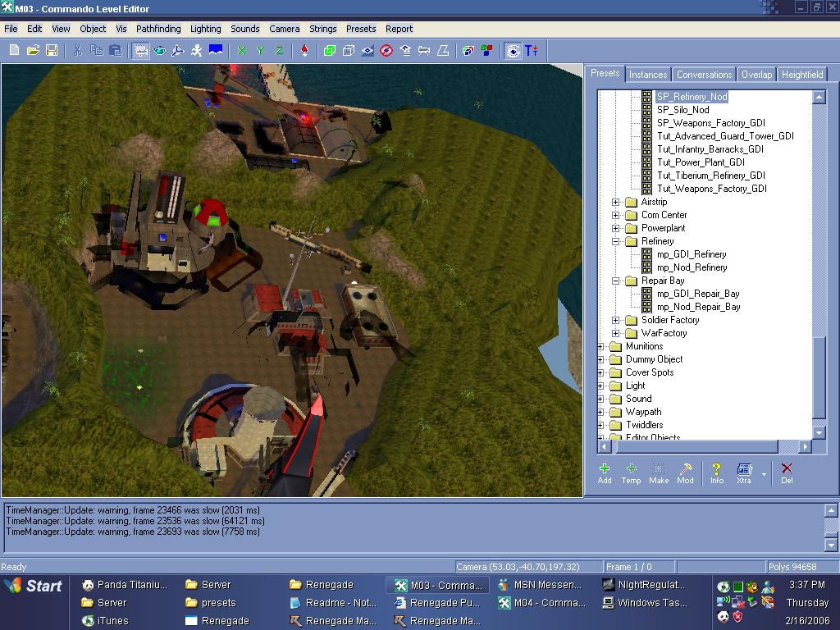Click the New level toolbar icon
This screenshot has height=630, width=840.
coord(15,51)
